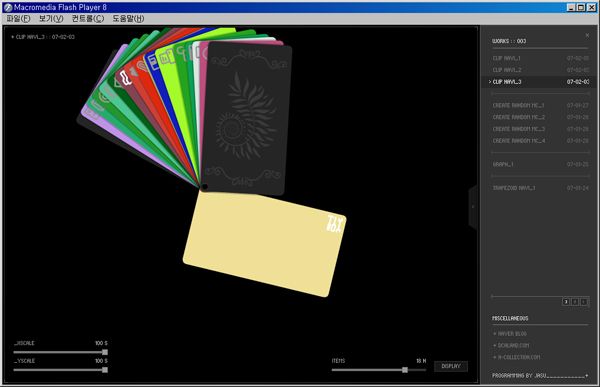Open CREATE RANDOM MC_2 entry
Screen dimensions: 600x387
pyautogui.click(x=540, y=117)
